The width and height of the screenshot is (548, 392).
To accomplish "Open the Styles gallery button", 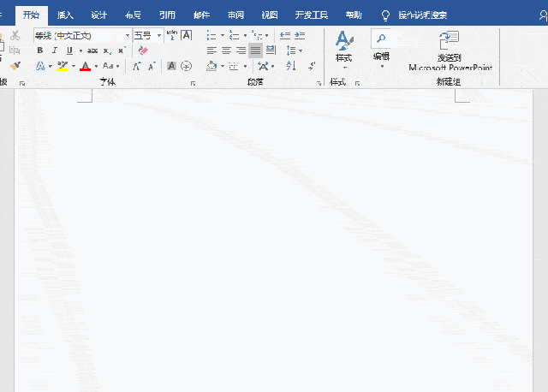I will pyautogui.click(x=344, y=50).
